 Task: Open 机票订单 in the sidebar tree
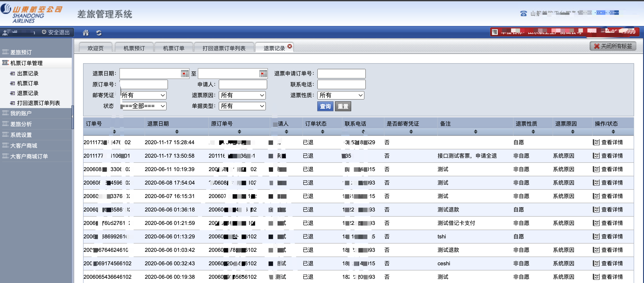(27, 83)
